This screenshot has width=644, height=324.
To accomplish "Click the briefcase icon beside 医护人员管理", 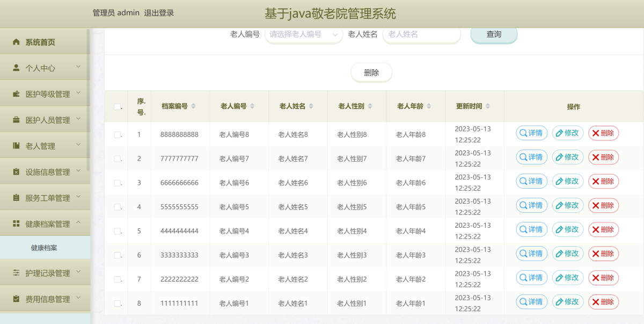I will point(16,120).
